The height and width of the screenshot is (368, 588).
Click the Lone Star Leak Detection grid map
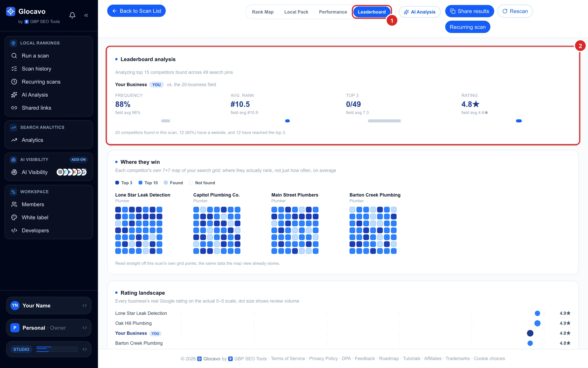pos(139,230)
